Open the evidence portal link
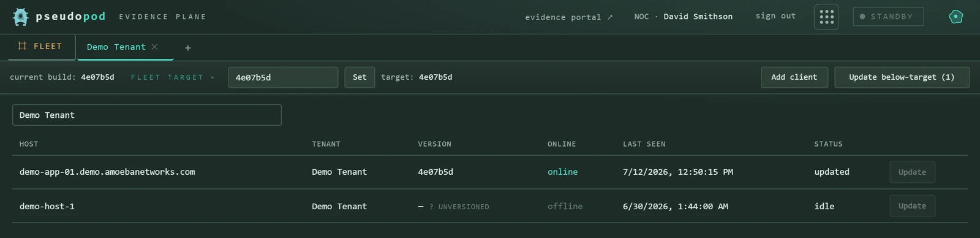The height and width of the screenshot is (238, 980). pyautogui.click(x=569, y=17)
